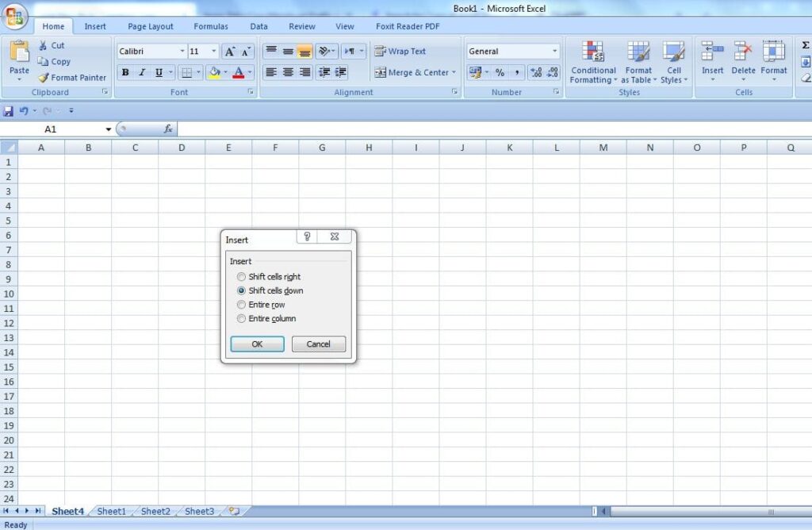Expand the Merge & Center dropdown arrow
Viewport: 812px width, 530px height.
coord(454,72)
